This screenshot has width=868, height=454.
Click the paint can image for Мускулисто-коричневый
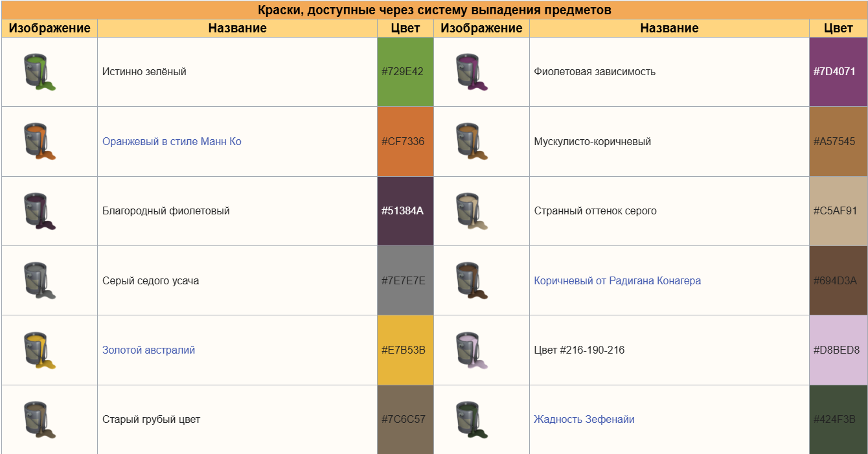coord(472,141)
